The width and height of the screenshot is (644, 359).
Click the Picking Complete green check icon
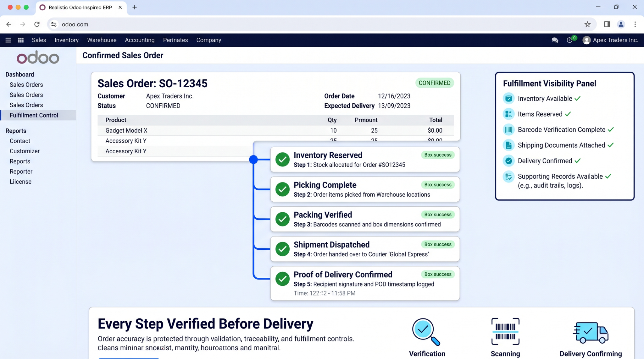pos(282,189)
